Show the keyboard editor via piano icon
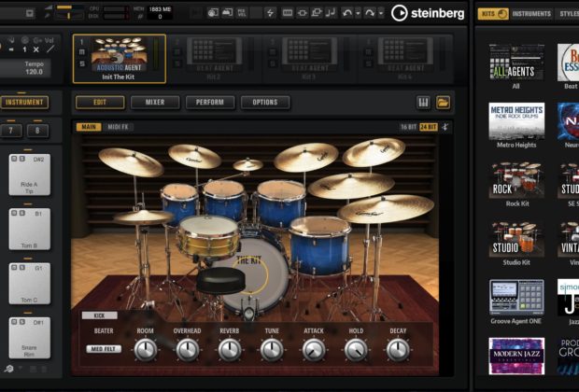This screenshot has height=392, width=579. 423,103
